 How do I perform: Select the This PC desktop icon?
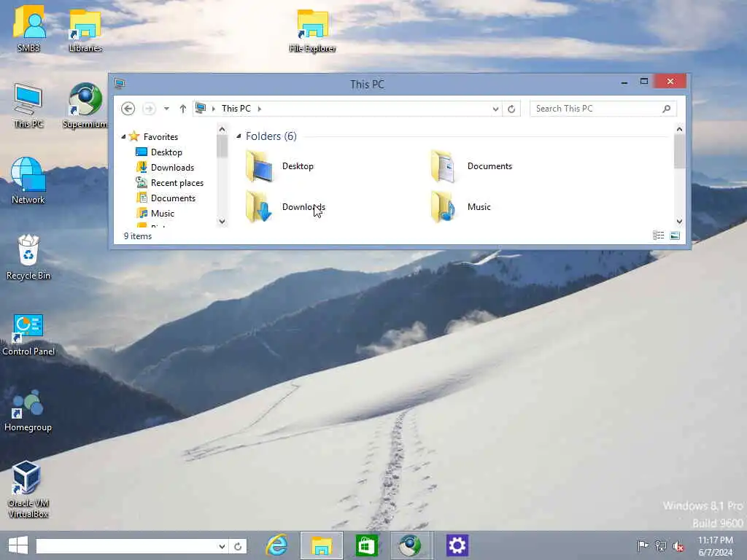[x=28, y=105]
